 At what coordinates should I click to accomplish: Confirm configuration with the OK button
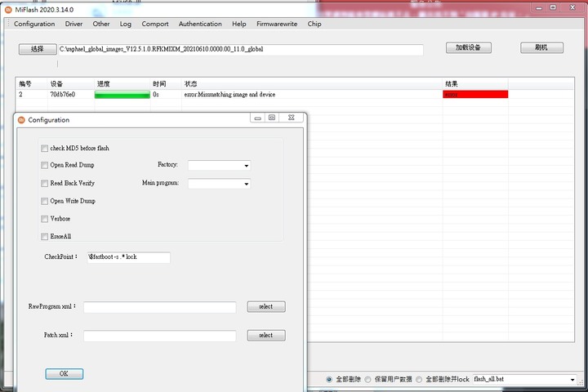pyautogui.click(x=65, y=374)
